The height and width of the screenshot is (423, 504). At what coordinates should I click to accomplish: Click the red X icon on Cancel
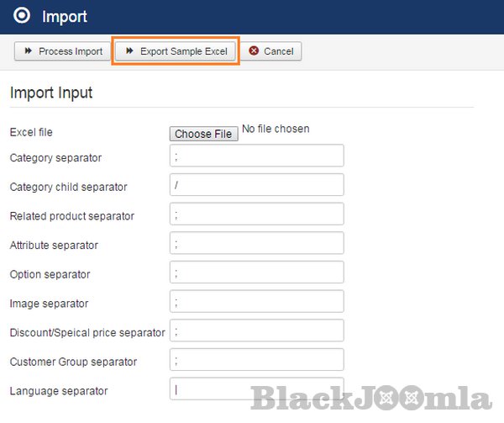coord(254,51)
